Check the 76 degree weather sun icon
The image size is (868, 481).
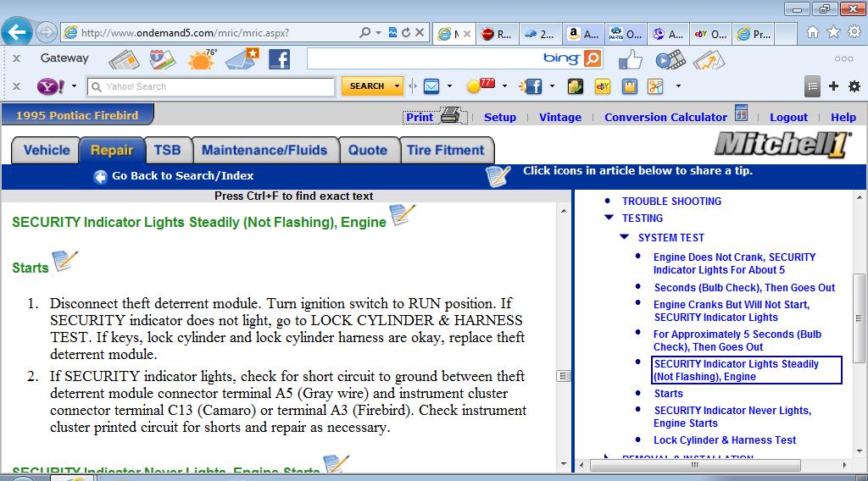(x=202, y=59)
